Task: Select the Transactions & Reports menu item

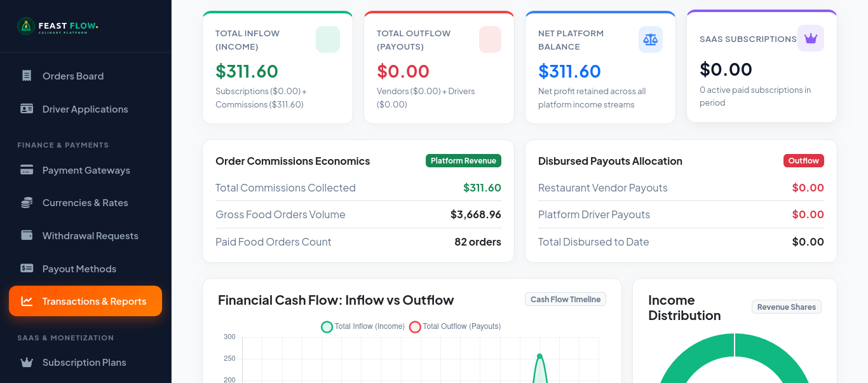Action: 85,301
